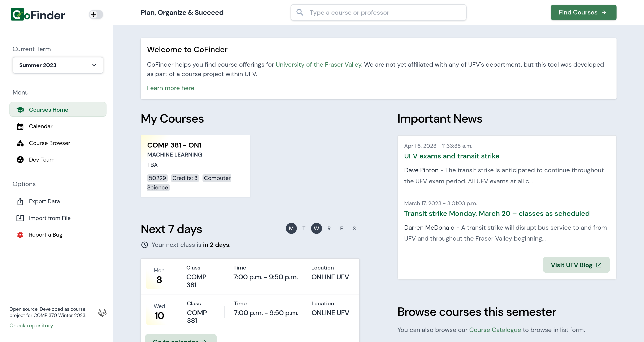Open the GitLab repository fox icon
644x342 pixels.
[x=102, y=312]
